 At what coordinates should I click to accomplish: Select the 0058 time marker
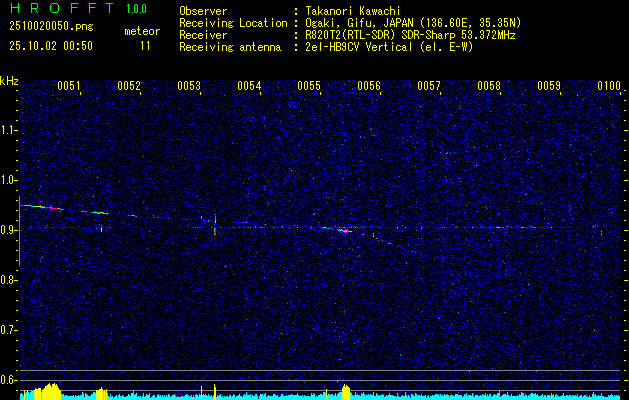pos(489,86)
